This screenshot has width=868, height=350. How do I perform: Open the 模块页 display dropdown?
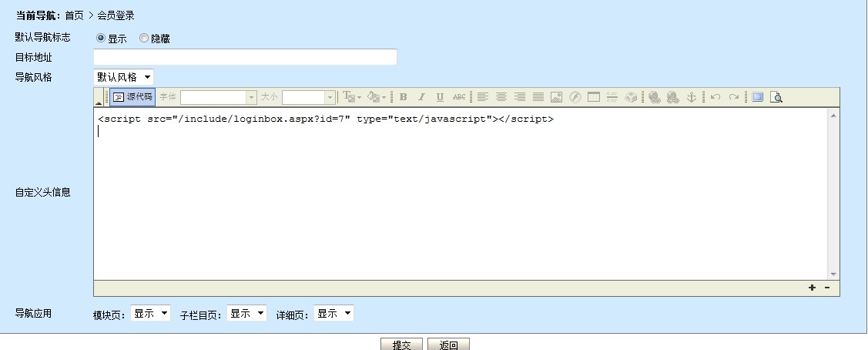click(x=150, y=314)
